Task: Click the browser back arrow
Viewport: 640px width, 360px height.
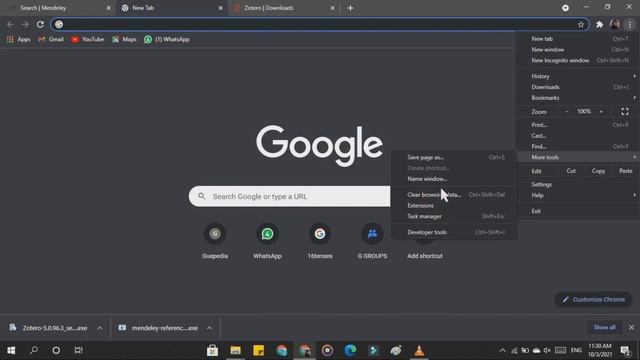Action: (10, 24)
